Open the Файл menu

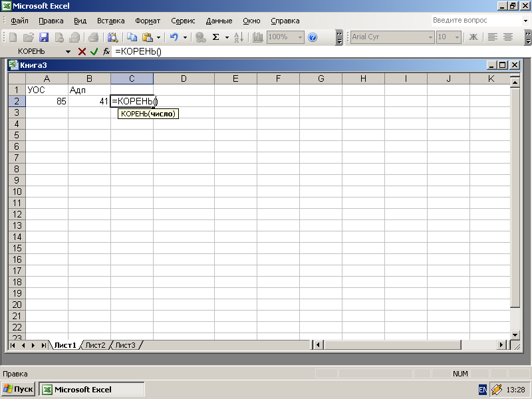(19, 21)
